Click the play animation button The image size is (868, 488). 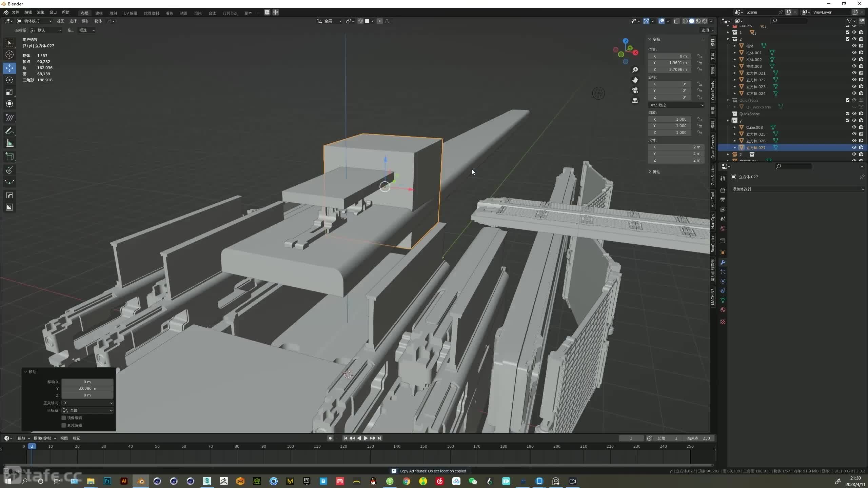point(366,438)
